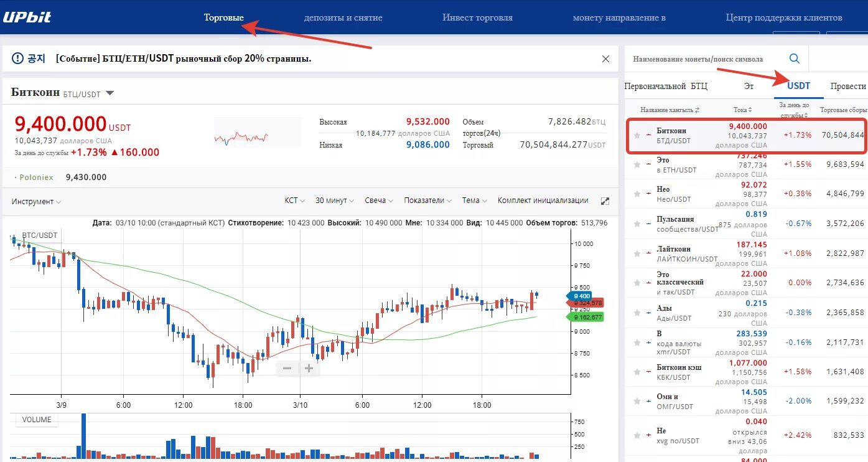Select the Это ETH/USDT row
Viewport: 868px width, 462px height.
click(x=747, y=164)
